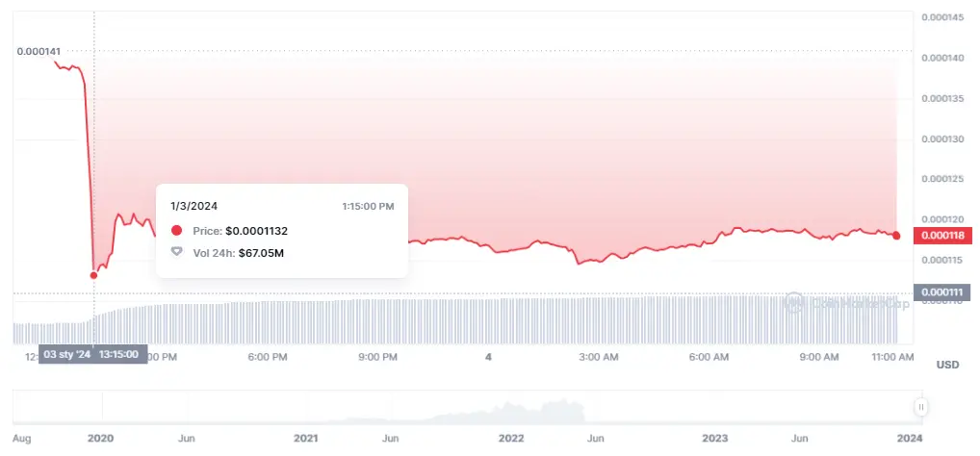The image size is (980, 456).
Task: Click the red price dot in tooltip
Action: tap(176, 231)
